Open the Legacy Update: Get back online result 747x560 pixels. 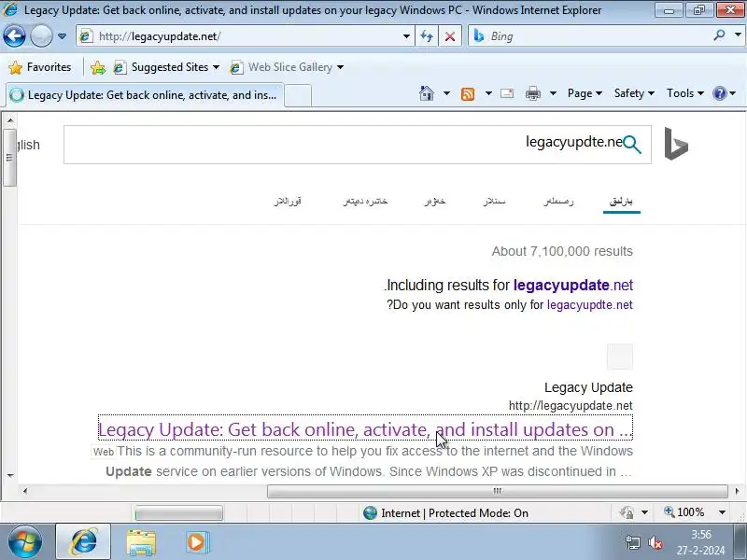coord(365,429)
